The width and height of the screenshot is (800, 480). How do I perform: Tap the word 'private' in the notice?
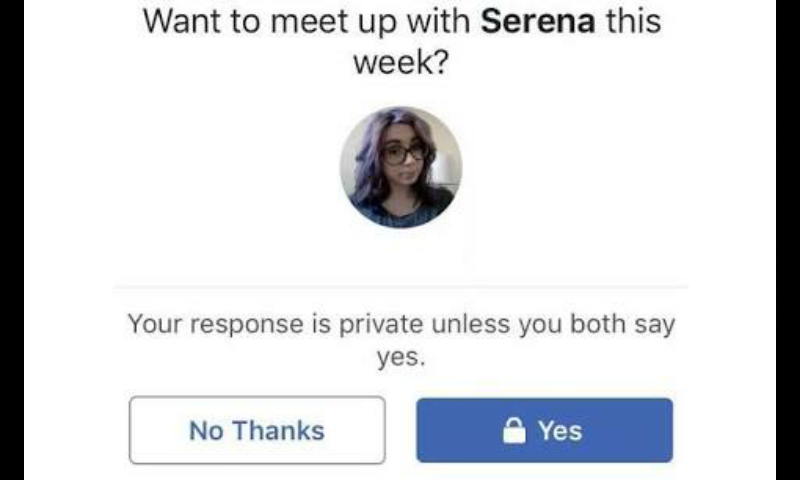384,325
